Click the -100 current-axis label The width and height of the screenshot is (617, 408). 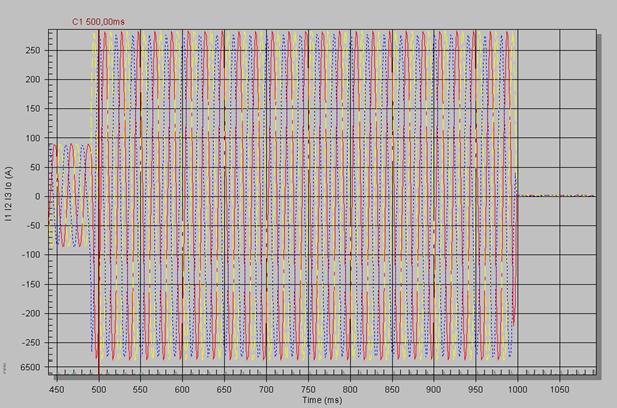pyautogui.click(x=31, y=255)
